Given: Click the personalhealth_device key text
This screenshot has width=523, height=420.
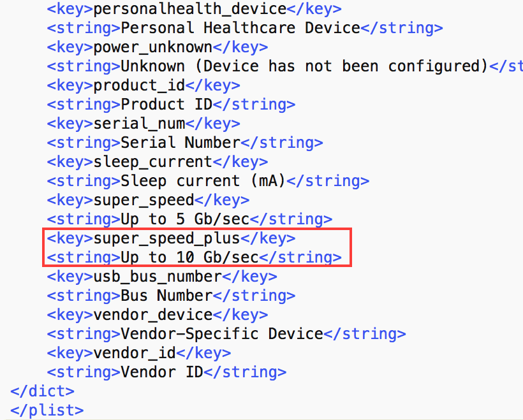Looking at the screenshot, I should 189,9.
